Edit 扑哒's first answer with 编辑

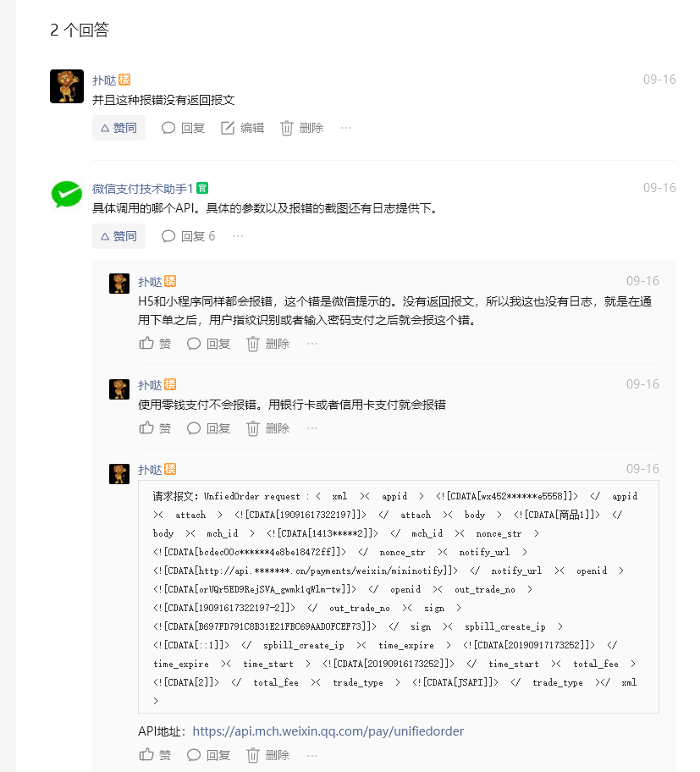(242, 128)
